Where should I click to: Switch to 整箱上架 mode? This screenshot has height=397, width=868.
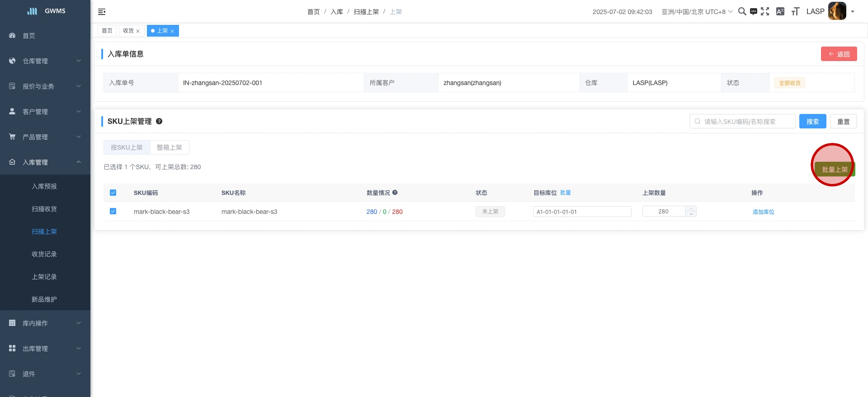(x=169, y=147)
